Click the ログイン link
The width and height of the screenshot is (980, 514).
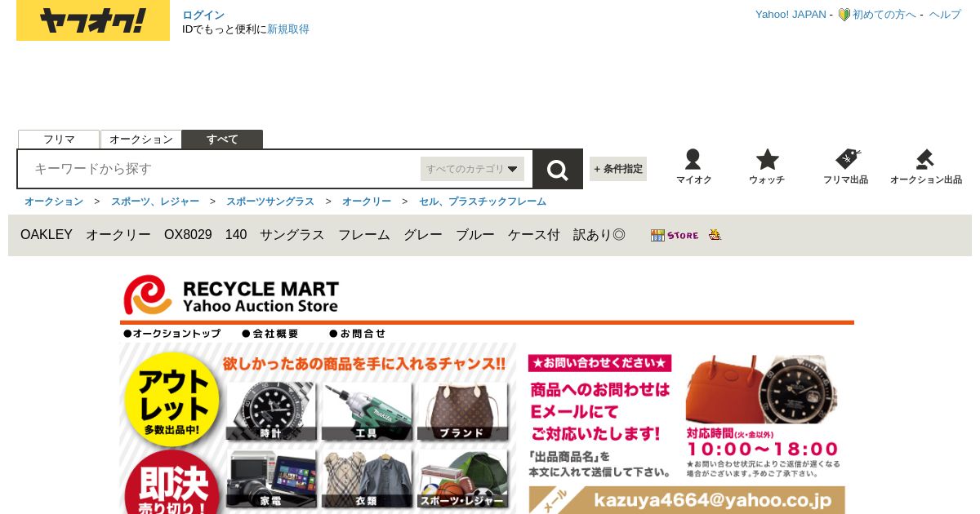tap(203, 15)
